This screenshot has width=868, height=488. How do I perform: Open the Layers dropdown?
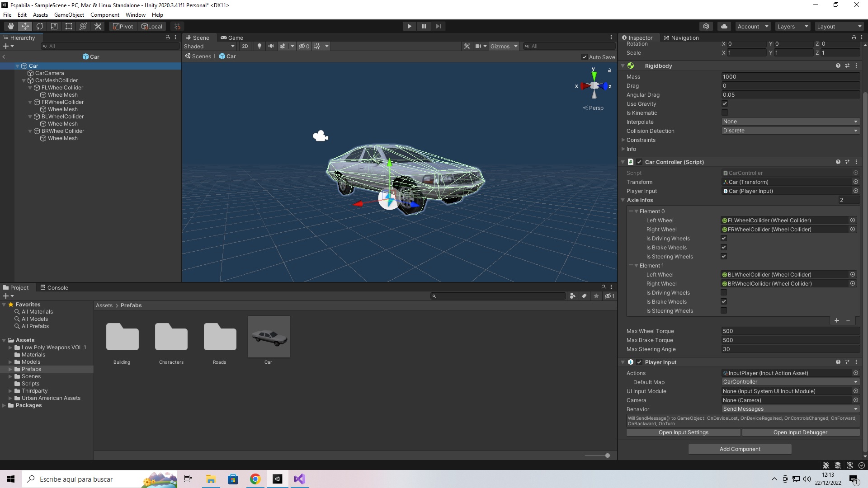pyautogui.click(x=792, y=26)
